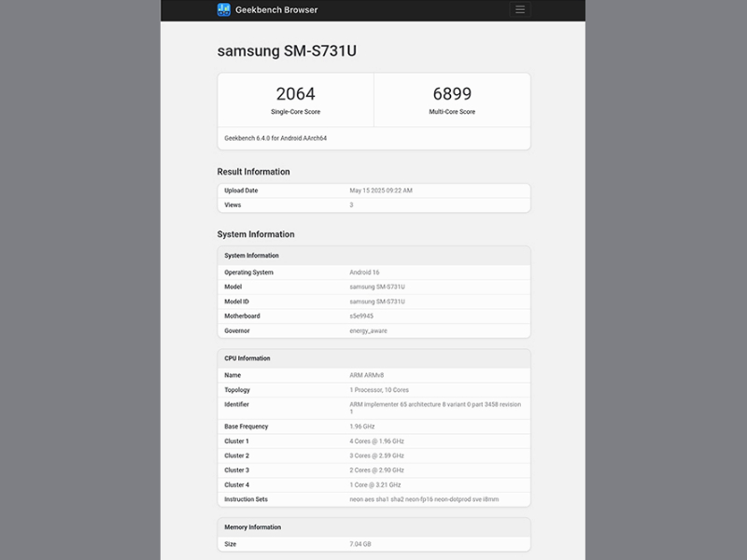This screenshot has width=747, height=560.
Task: Open the hamburger navigation menu
Action: pyautogui.click(x=520, y=9)
